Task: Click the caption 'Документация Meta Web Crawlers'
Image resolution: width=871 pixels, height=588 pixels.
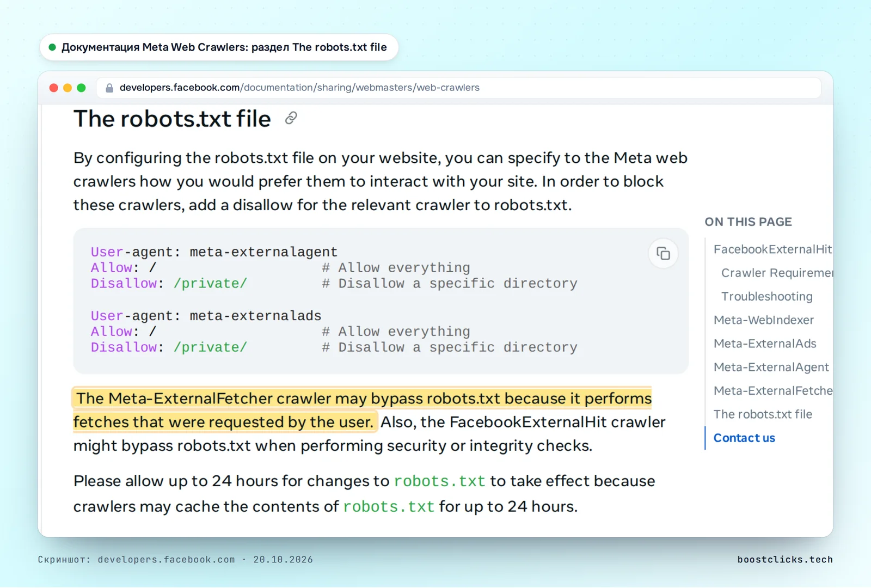Action: 224,47
